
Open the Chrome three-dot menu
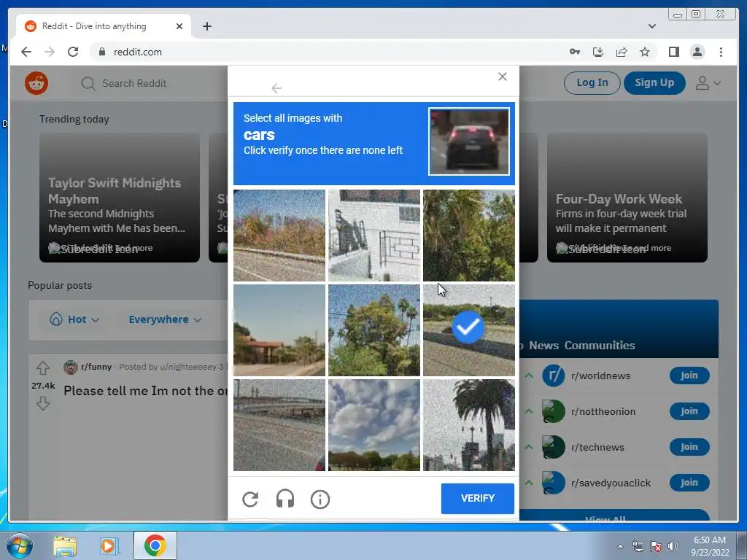tap(721, 52)
